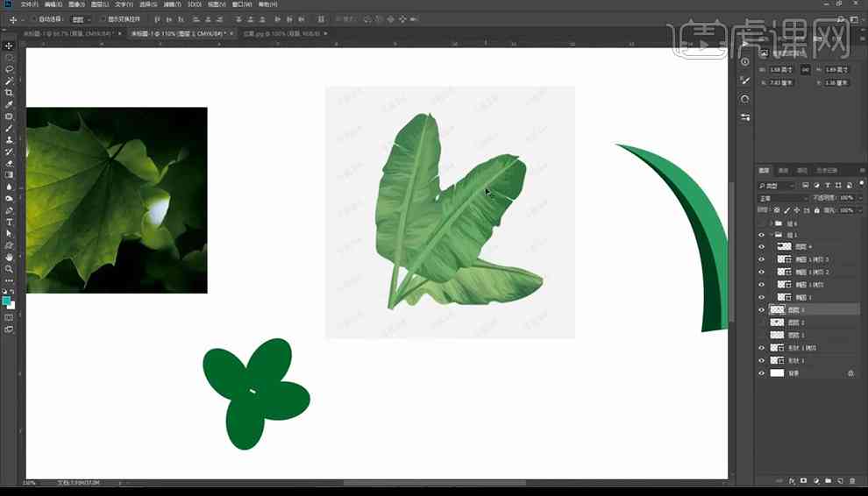Select the Clone Stamp tool
The height and width of the screenshot is (496, 868).
point(9,140)
